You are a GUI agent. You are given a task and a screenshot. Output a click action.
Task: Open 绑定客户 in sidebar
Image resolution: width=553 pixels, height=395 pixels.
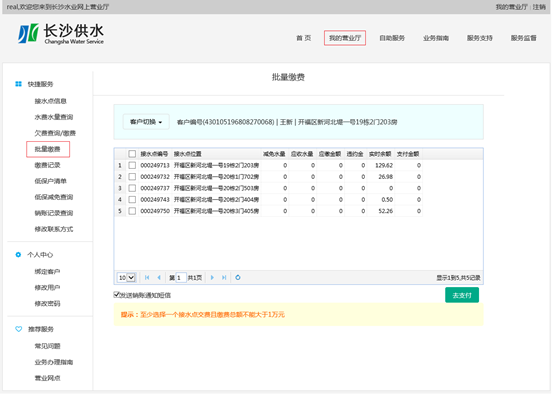[x=47, y=272]
